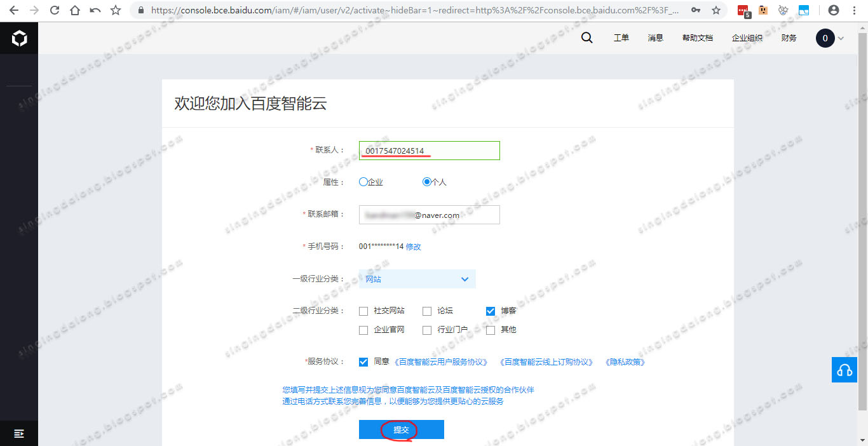Open 帮助文档 in the top navigation
This screenshot has width=868, height=446.
pos(697,38)
